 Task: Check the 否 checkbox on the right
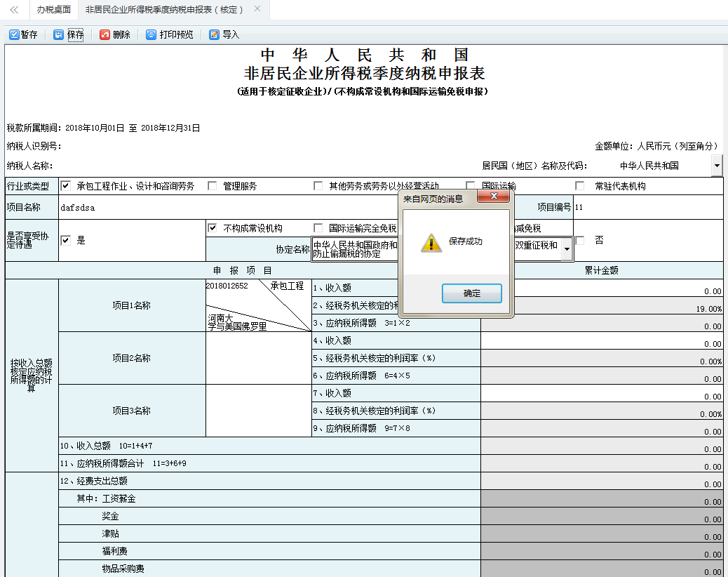click(579, 240)
